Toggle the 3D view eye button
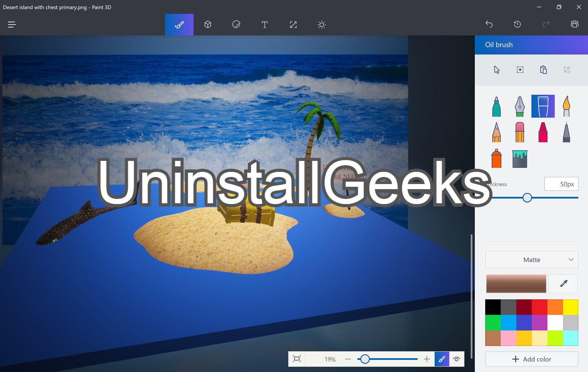The height and width of the screenshot is (372, 588). (x=457, y=359)
